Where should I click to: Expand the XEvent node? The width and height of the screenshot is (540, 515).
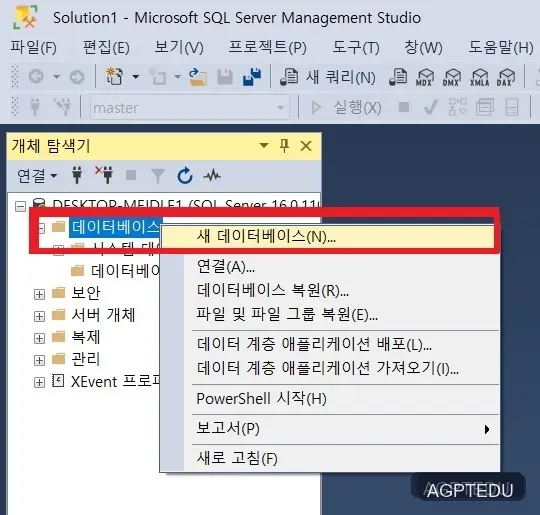tap(39, 382)
